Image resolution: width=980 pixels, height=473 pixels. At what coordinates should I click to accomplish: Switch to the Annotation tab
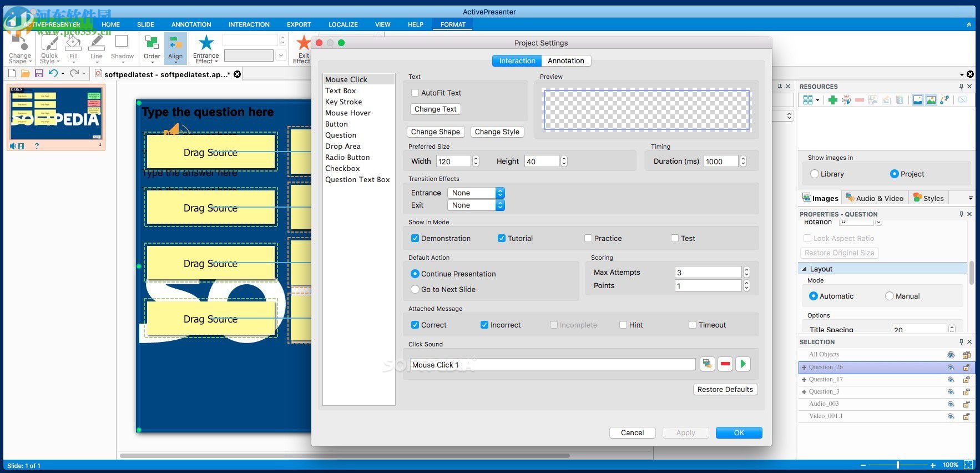(566, 61)
